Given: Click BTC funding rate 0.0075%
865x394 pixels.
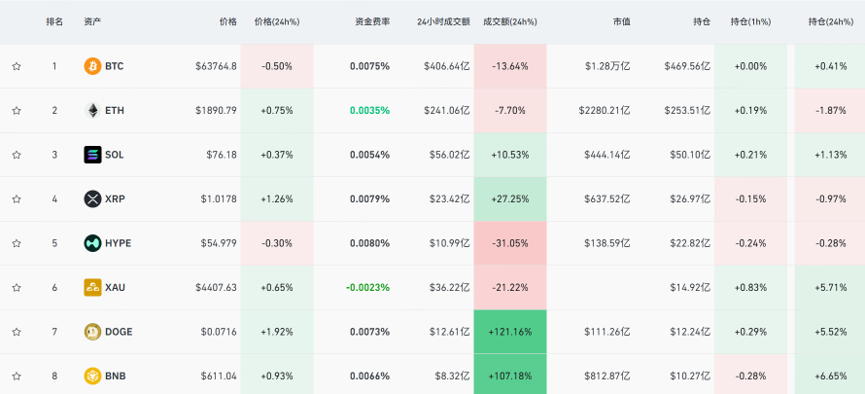Looking at the screenshot, I should pyautogui.click(x=370, y=66).
